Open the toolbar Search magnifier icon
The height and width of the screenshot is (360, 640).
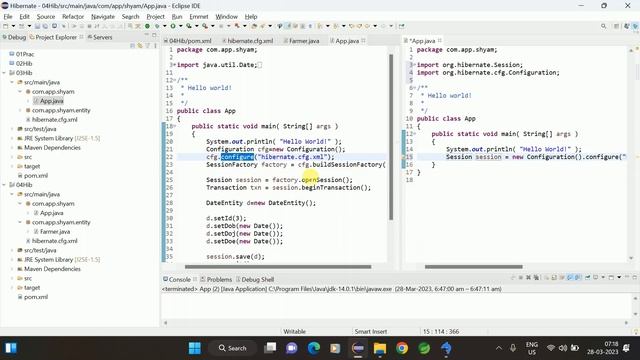point(603,26)
